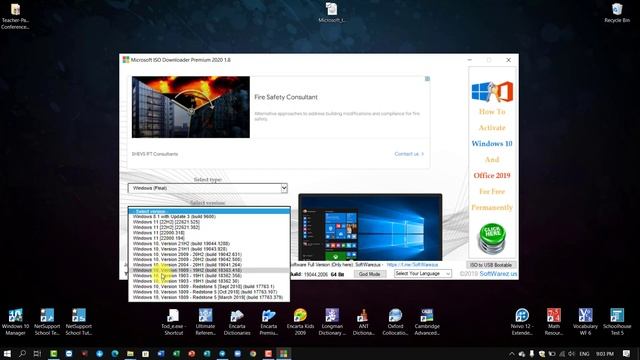The image size is (640, 360).
Task: Follow the t.me/SoftWarezus Telegram link
Action: (412, 265)
